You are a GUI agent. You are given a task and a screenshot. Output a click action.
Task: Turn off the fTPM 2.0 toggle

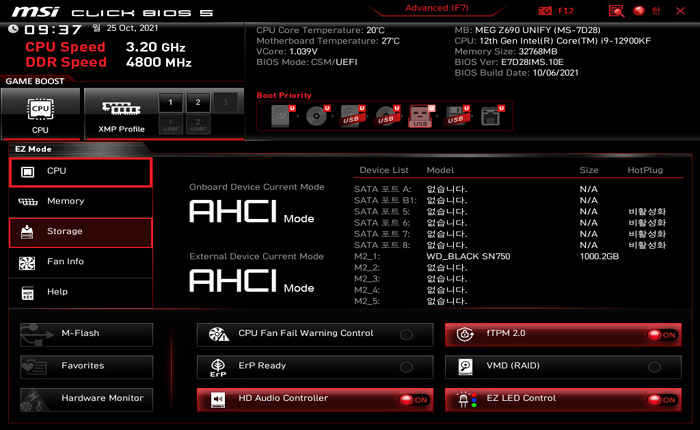point(661,335)
